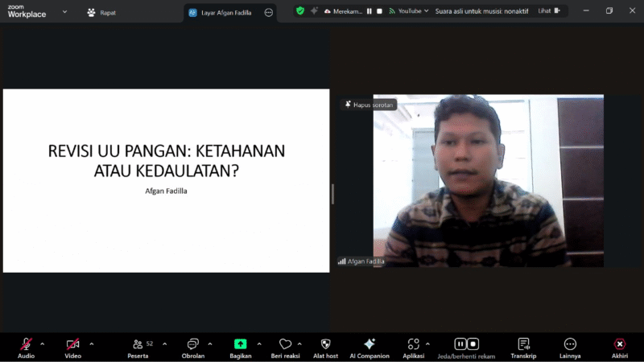Open the Beri reaksi reactions
The width and height of the screenshot is (644, 362).
[285, 344]
